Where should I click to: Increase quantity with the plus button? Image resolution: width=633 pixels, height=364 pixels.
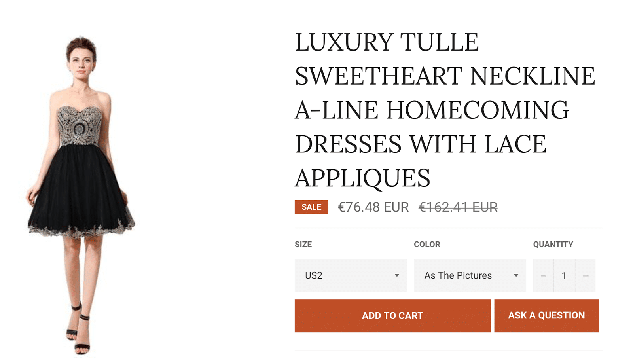(586, 276)
